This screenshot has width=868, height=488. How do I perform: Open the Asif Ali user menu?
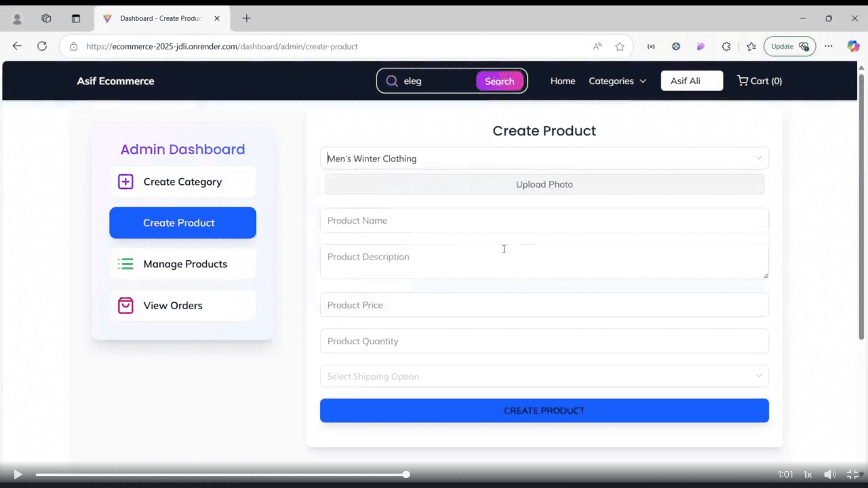(692, 81)
